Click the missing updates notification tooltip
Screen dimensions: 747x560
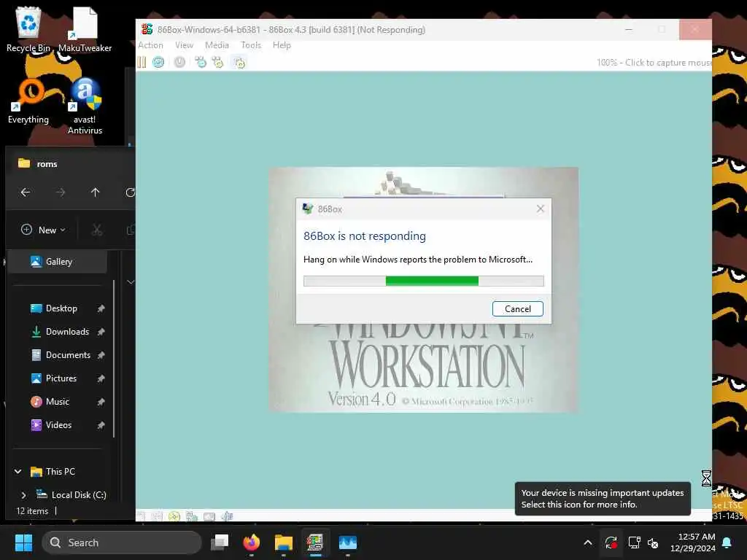pyautogui.click(x=603, y=499)
